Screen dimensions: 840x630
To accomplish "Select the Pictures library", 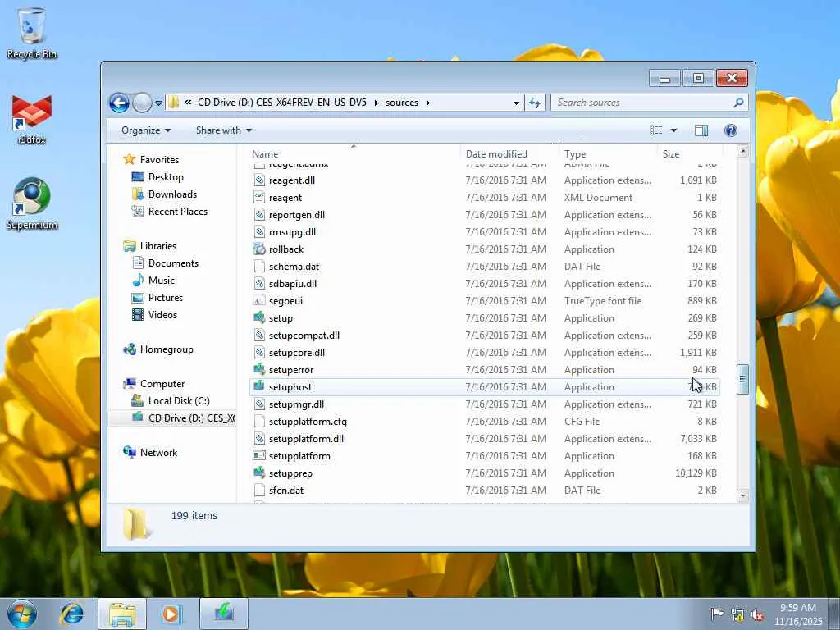I will click(x=157, y=297).
